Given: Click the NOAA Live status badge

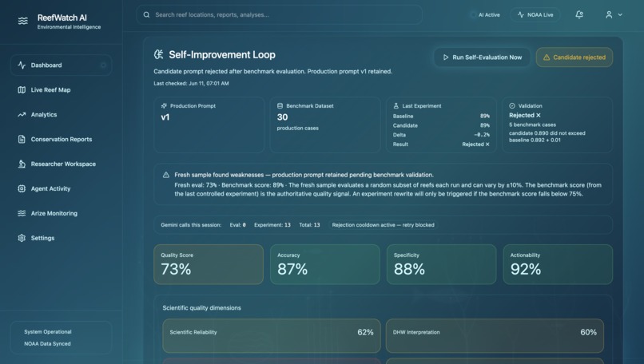Looking at the screenshot, I should pos(535,15).
